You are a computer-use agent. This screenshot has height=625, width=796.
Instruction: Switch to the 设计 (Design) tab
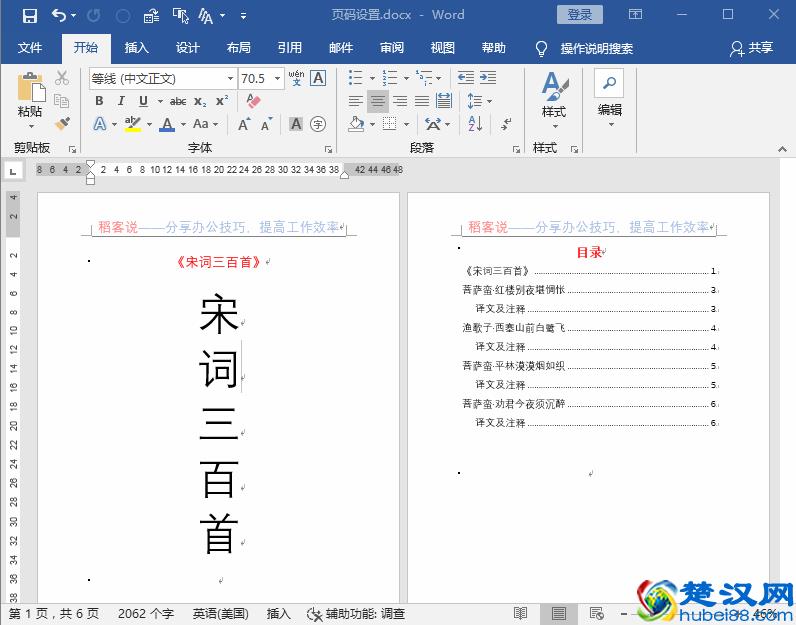tap(187, 48)
